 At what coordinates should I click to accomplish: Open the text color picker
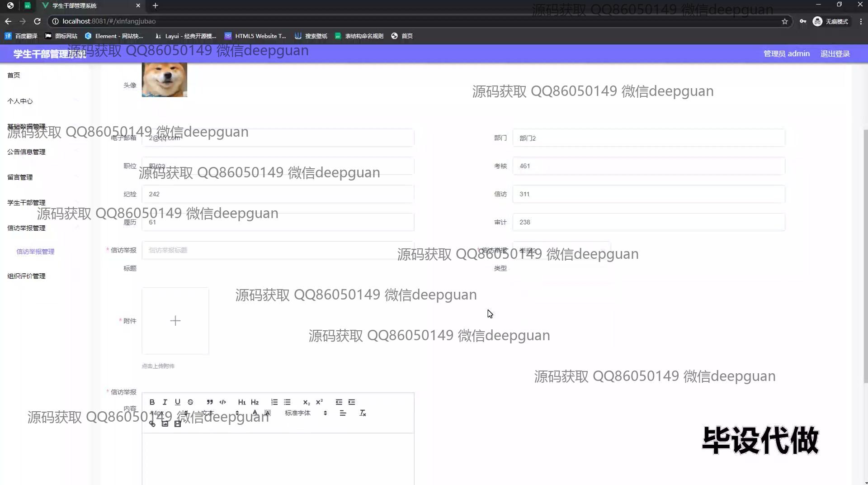(255, 413)
